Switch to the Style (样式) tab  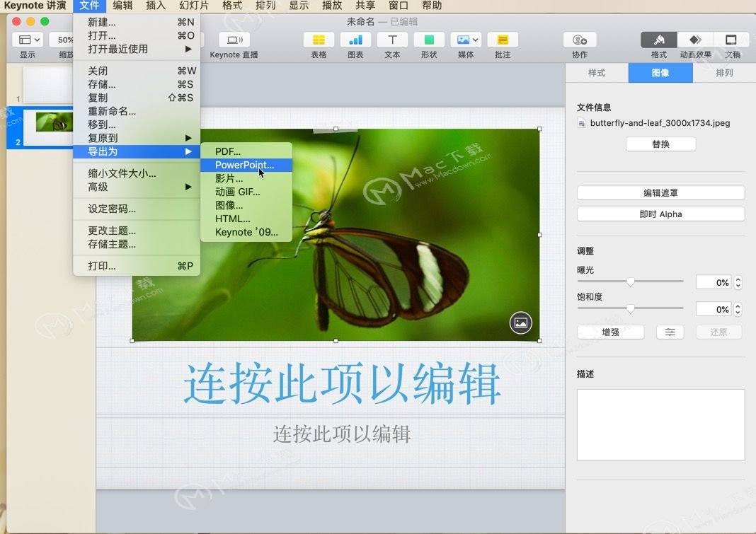coord(597,73)
